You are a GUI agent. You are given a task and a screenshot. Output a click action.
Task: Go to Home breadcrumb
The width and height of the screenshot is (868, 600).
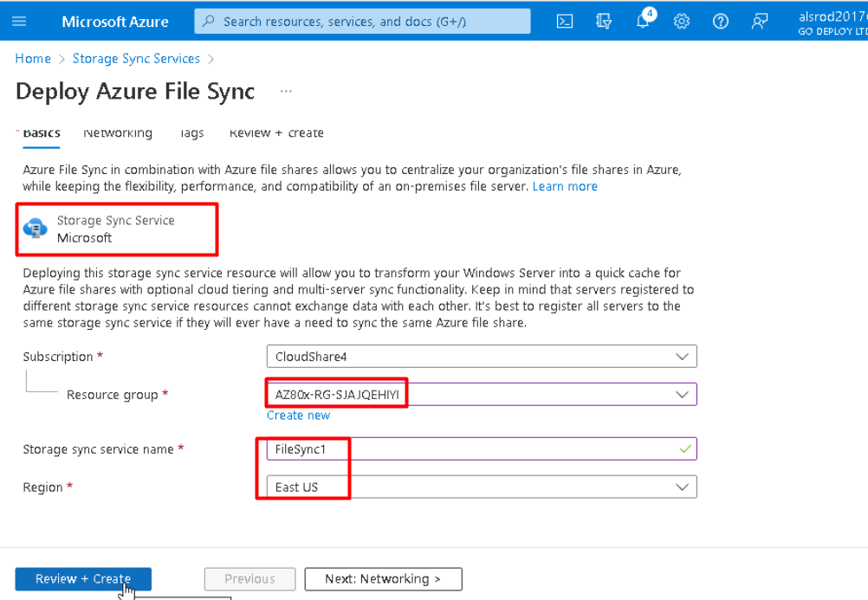pos(33,59)
